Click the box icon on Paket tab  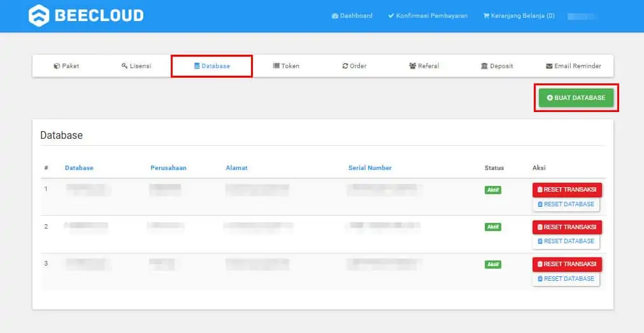point(57,66)
